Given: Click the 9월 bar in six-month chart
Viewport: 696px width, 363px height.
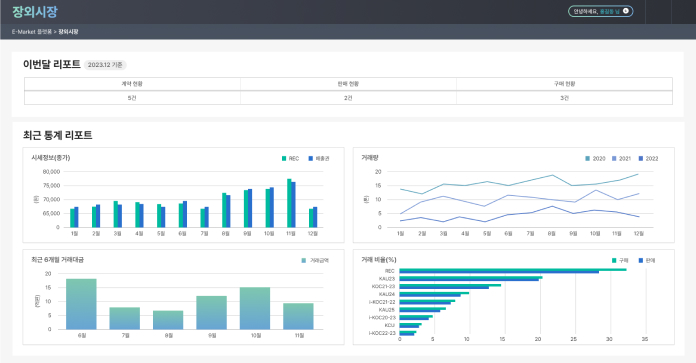Looking at the screenshot, I should pos(212,312).
